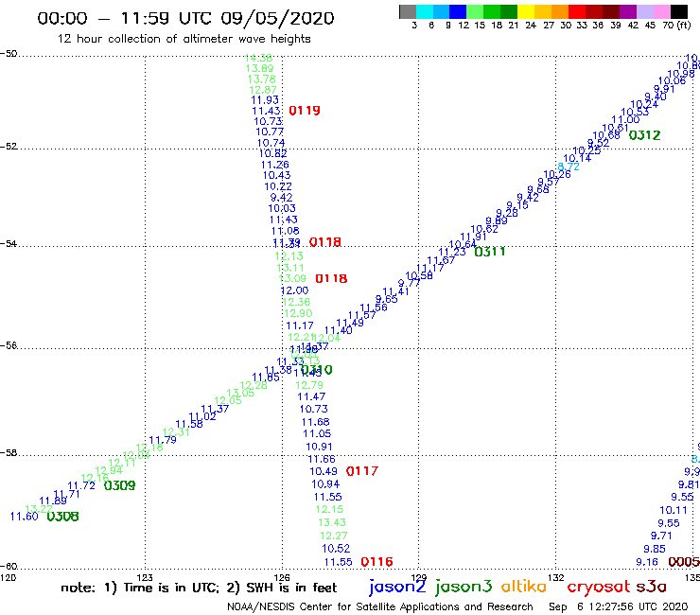Viewport: 700px width, 615px height.
Task: Click the wave height value 12.79
Action: click(x=309, y=385)
